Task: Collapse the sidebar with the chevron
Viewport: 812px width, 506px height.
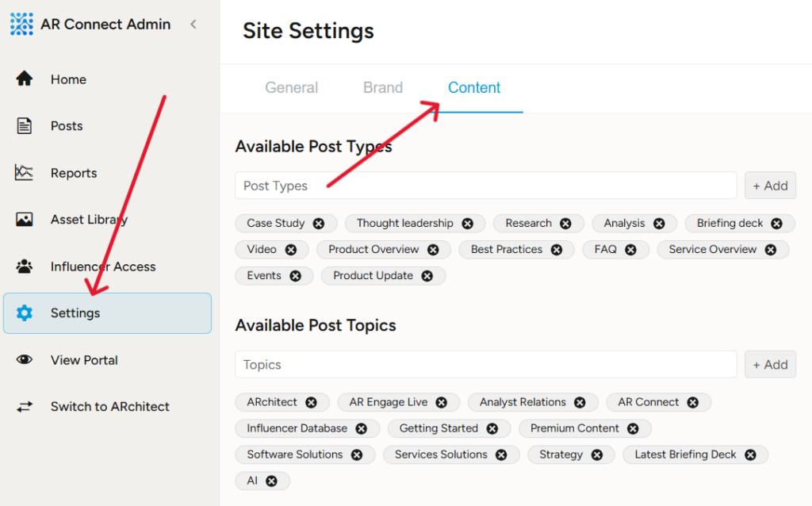Action: pyautogui.click(x=193, y=25)
